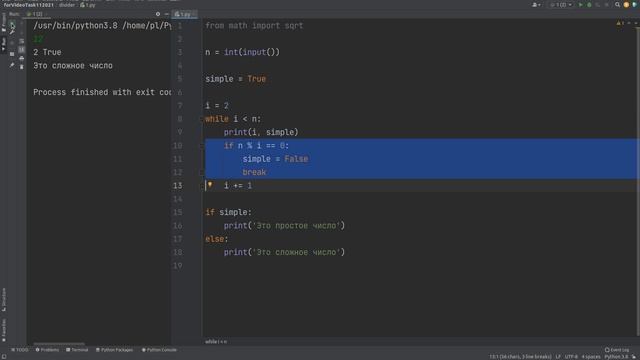640x360 pixels.
Task: Stop the running process in Run panel
Action: point(12,42)
